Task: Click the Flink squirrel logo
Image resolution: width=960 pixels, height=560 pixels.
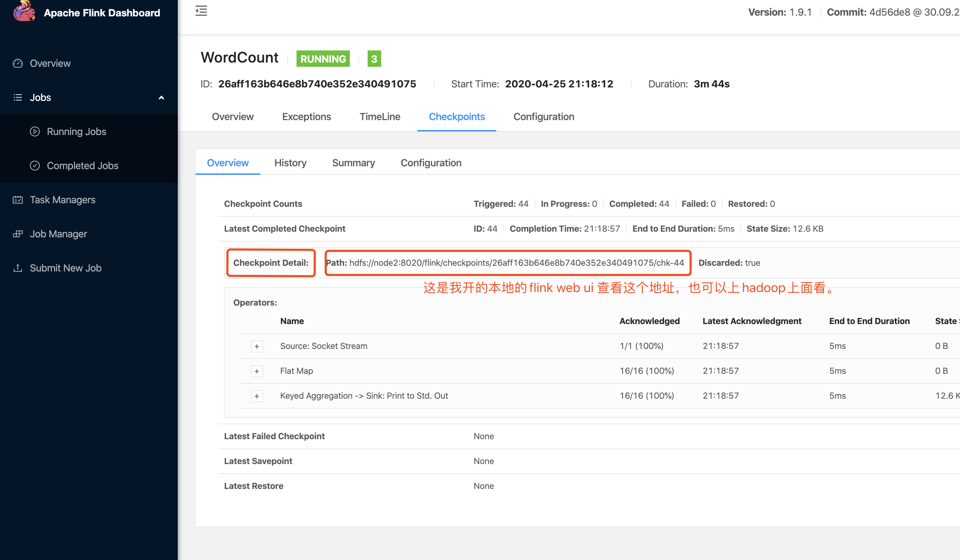Action: 23,11
